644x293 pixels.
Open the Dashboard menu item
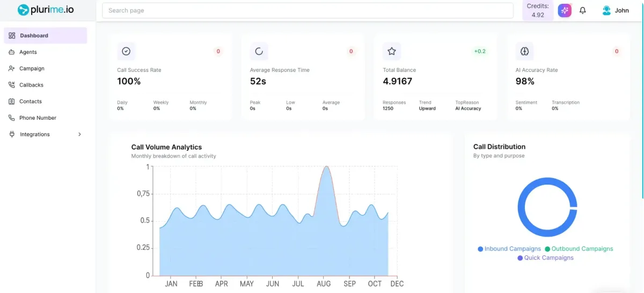[45, 35]
